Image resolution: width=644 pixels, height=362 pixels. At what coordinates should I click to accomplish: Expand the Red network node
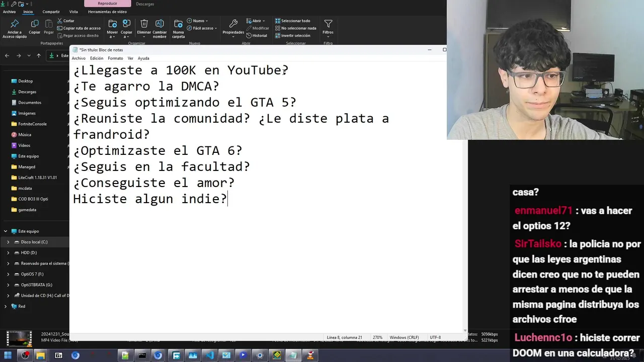coord(6,306)
